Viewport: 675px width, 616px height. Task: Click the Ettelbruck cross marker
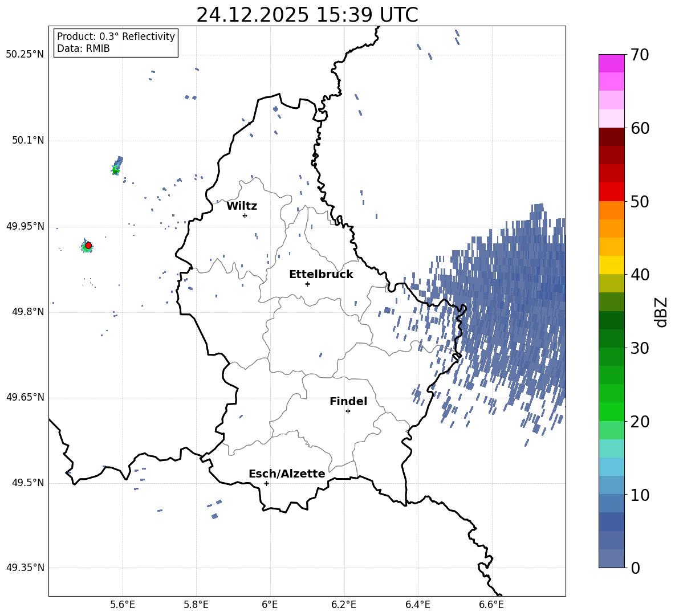tap(307, 284)
